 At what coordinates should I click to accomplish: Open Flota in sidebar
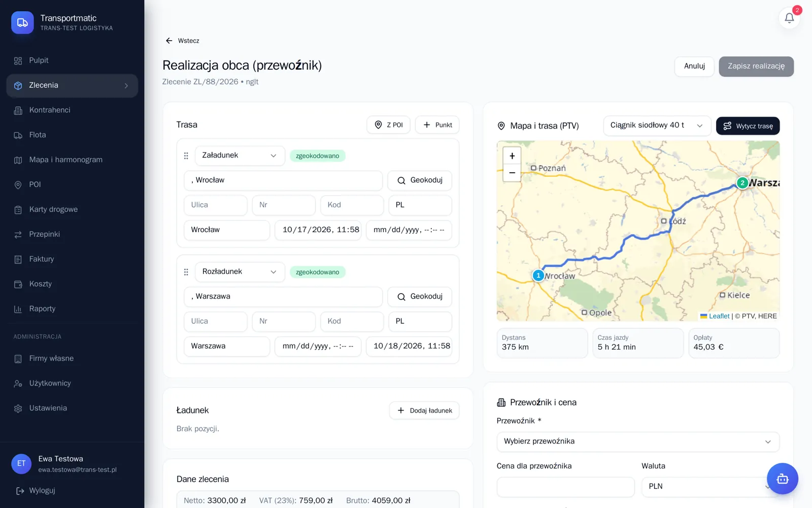tap(72, 135)
